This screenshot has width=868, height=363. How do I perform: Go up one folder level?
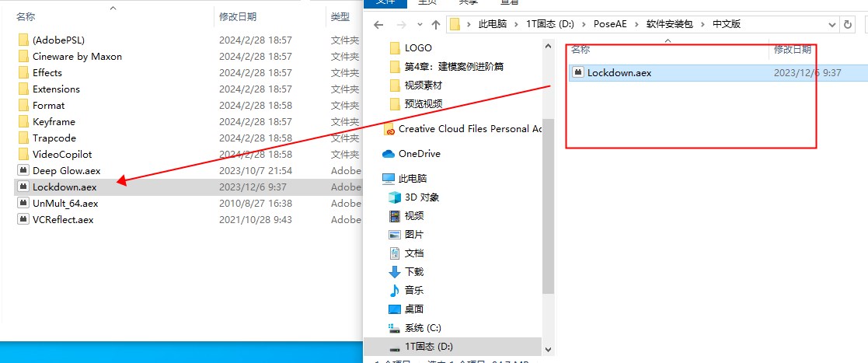[436, 24]
